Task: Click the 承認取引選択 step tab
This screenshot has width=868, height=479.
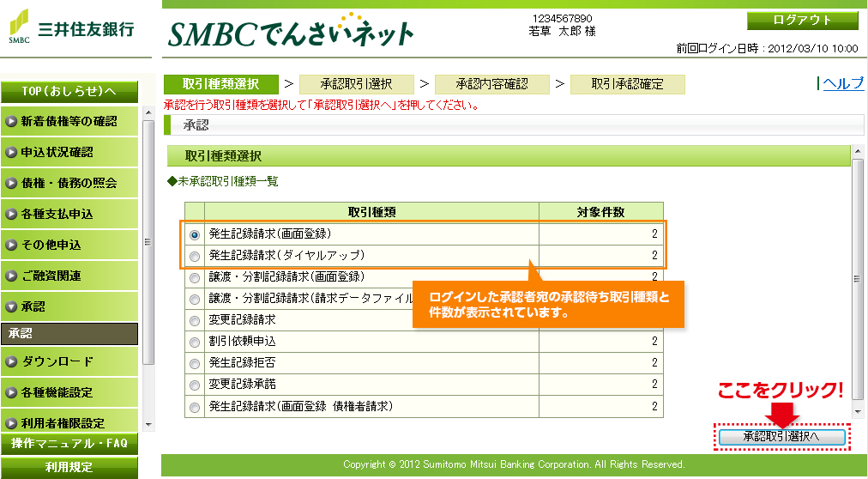Action: pos(357,84)
